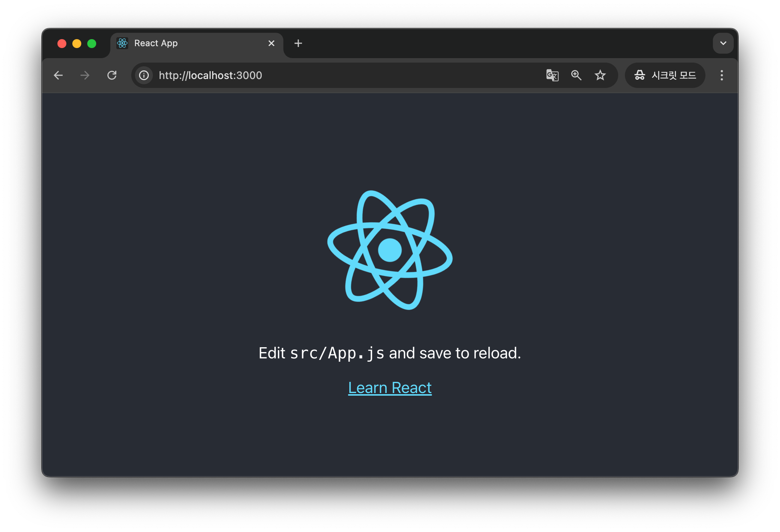Click the incognito 시크릿 모드 button
The image size is (780, 532).
[x=665, y=75]
